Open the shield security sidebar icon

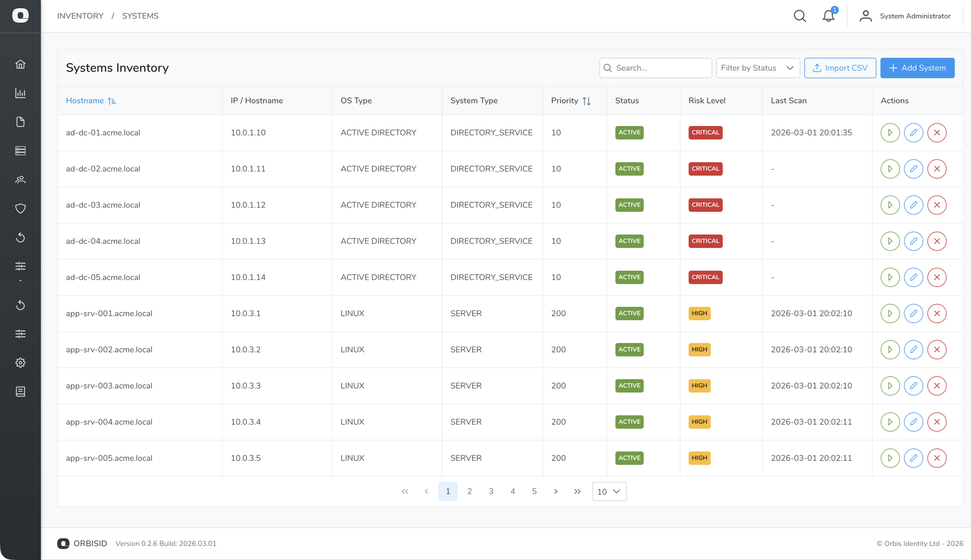pos(20,208)
